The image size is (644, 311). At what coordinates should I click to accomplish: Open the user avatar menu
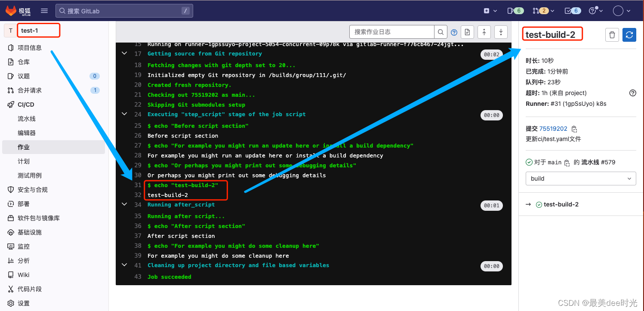pos(622,11)
